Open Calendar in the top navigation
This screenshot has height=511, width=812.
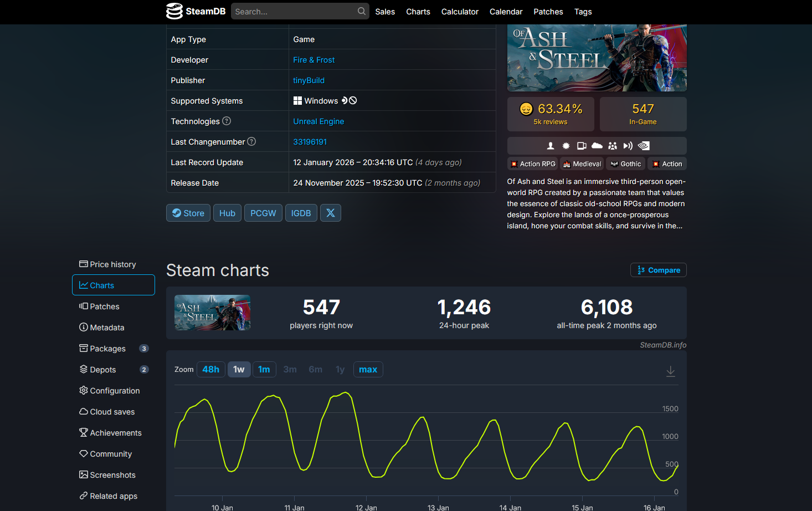point(506,12)
